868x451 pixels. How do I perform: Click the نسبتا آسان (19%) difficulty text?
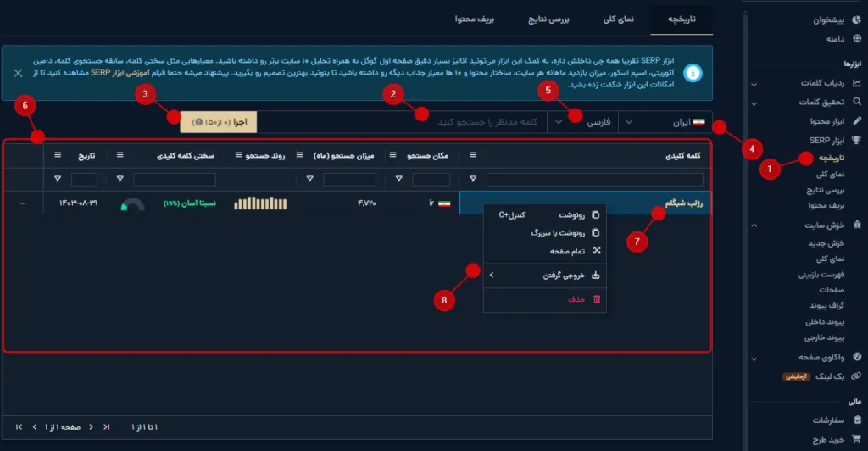(190, 203)
